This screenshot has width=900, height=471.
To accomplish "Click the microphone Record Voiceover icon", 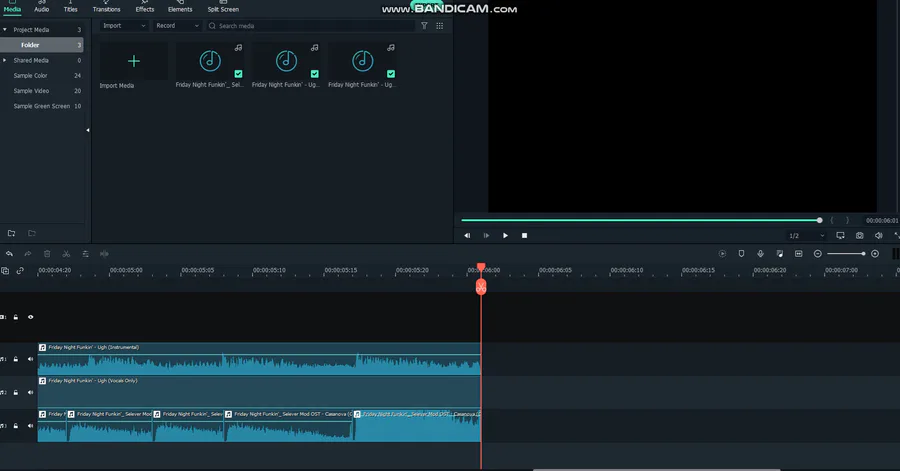I will (760, 254).
